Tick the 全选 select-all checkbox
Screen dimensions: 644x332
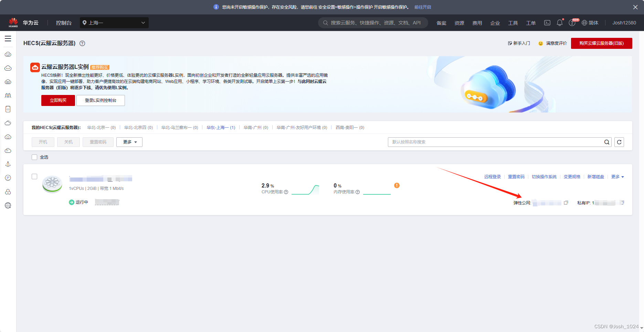point(34,157)
